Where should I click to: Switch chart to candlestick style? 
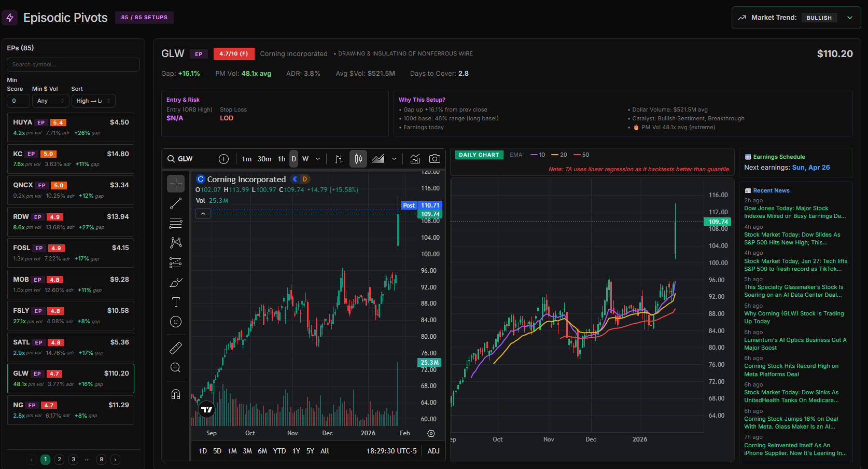pos(358,159)
